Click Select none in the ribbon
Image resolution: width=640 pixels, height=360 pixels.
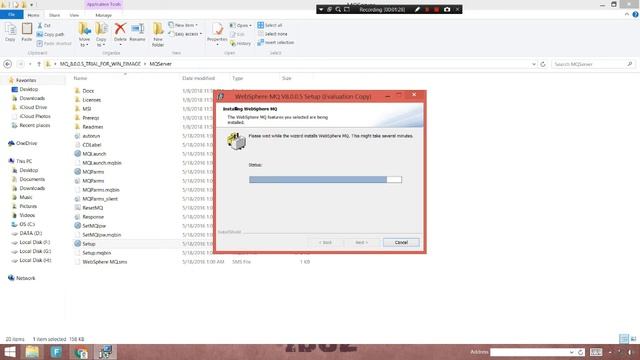[272, 34]
